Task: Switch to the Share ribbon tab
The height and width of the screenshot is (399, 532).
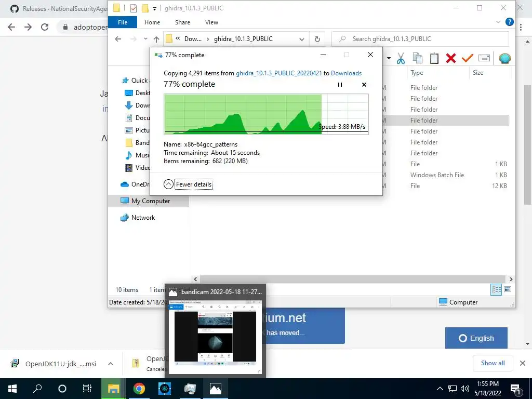Action: tap(182, 22)
